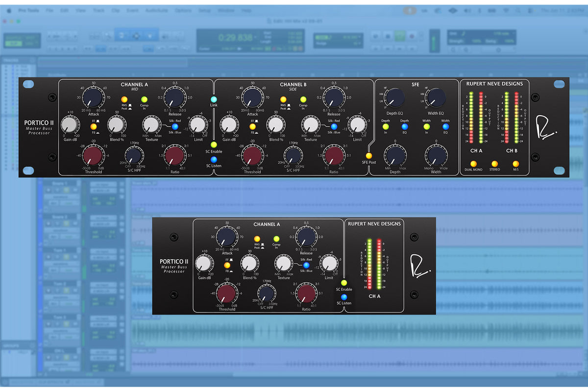Click Release knob on the mono unit
Screen dimensions: 588x392
pos(306,238)
